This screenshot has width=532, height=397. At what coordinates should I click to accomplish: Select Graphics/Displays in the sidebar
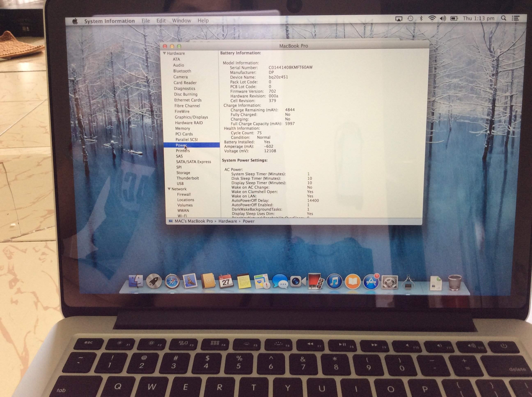[x=191, y=117]
